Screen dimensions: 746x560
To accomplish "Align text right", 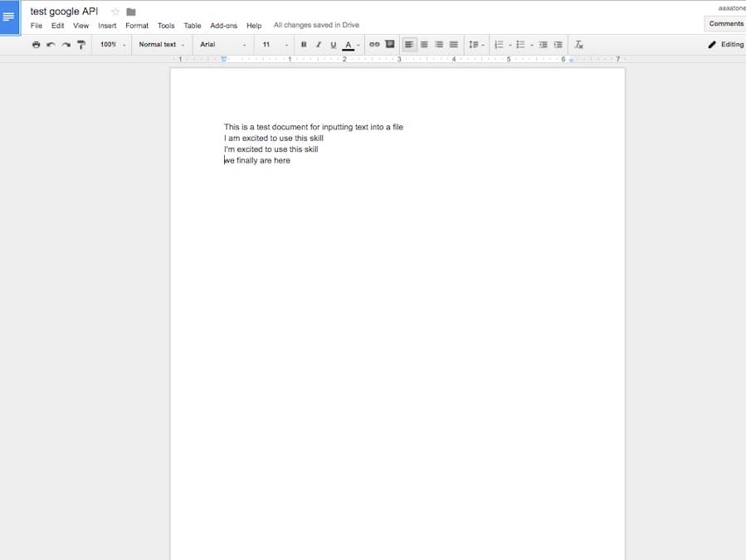I will pyautogui.click(x=439, y=45).
